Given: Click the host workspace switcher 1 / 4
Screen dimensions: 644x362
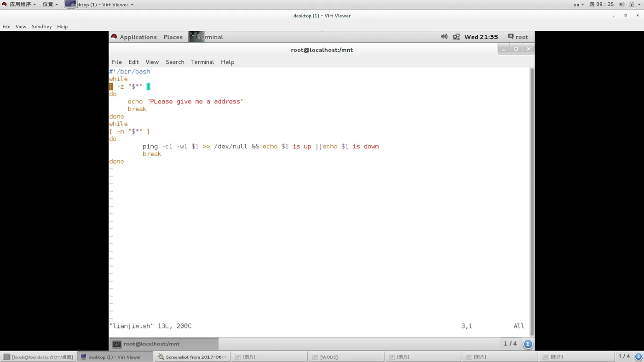Looking at the screenshot, I should [x=624, y=356].
